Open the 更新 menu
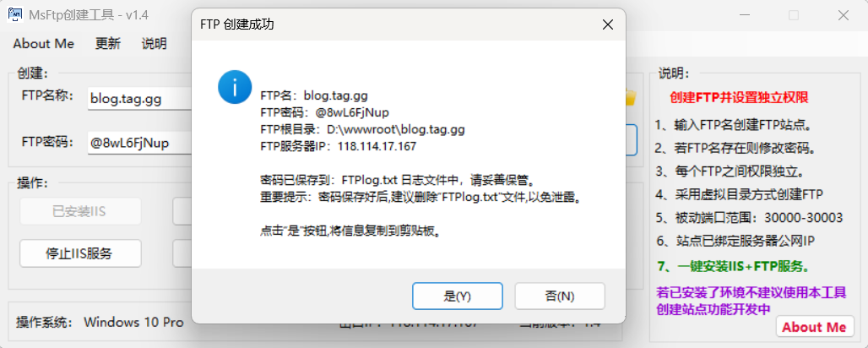Image resolution: width=868 pixels, height=348 pixels. click(108, 44)
